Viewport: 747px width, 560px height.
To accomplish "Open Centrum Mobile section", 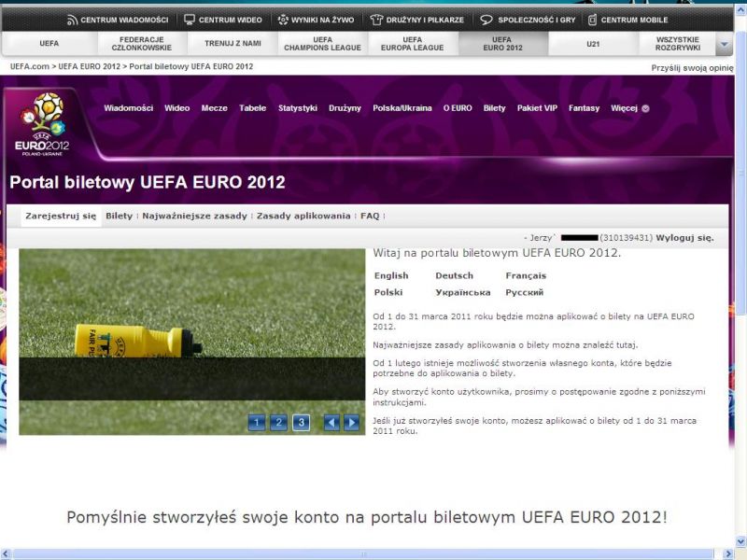I will click(x=634, y=20).
